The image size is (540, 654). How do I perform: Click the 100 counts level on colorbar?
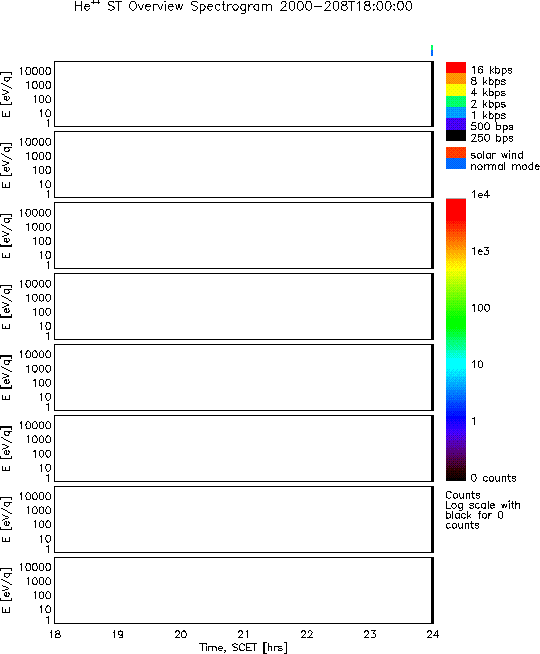click(456, 308)
